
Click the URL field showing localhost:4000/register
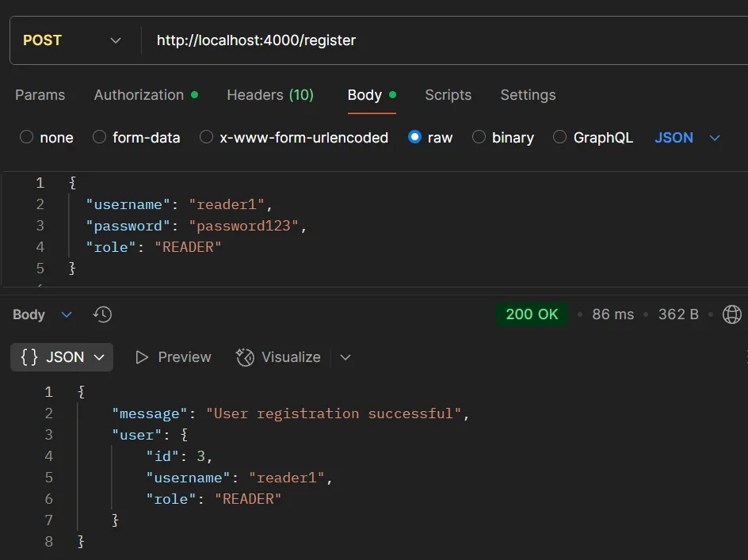(x=255, y=40)
